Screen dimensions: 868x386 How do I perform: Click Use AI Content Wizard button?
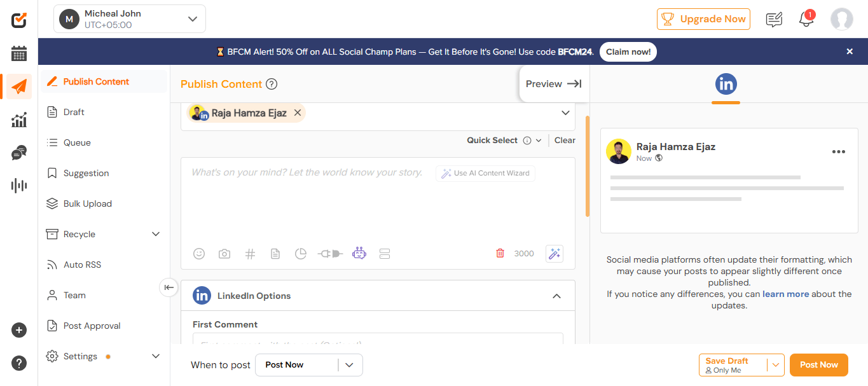485,173
